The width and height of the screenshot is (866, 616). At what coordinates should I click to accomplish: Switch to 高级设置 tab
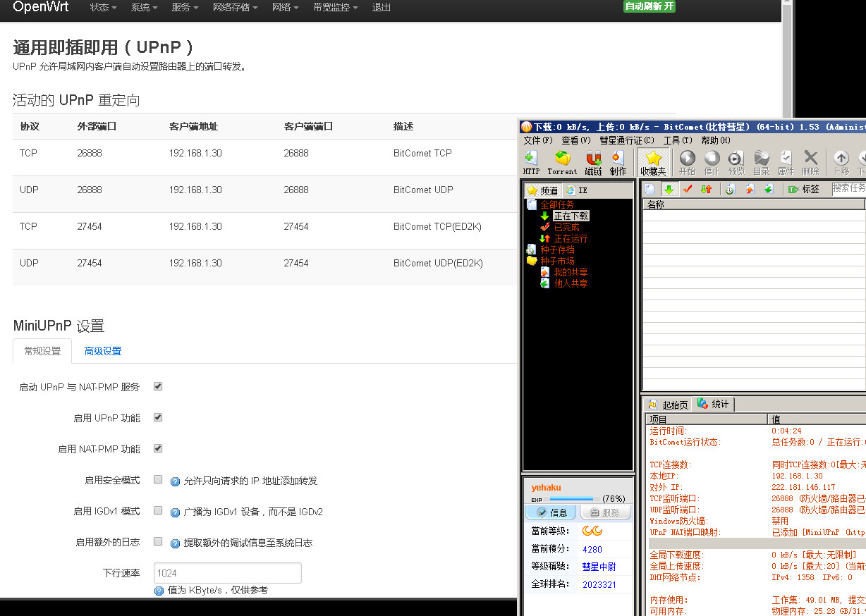click(103, 351)
